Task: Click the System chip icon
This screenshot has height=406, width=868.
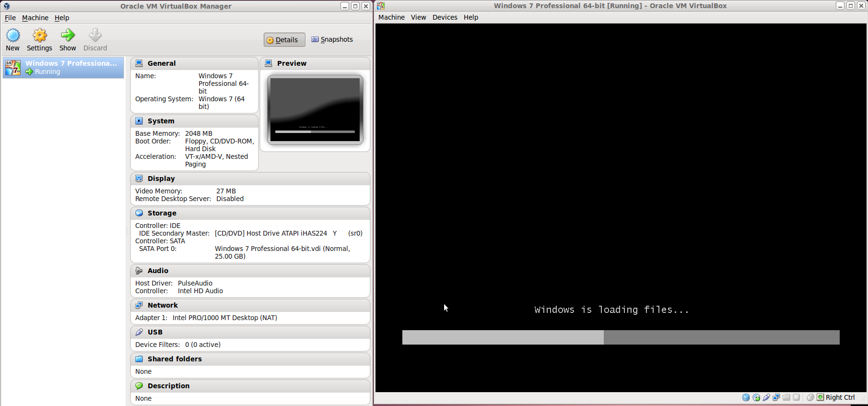Action: [139, 121]
